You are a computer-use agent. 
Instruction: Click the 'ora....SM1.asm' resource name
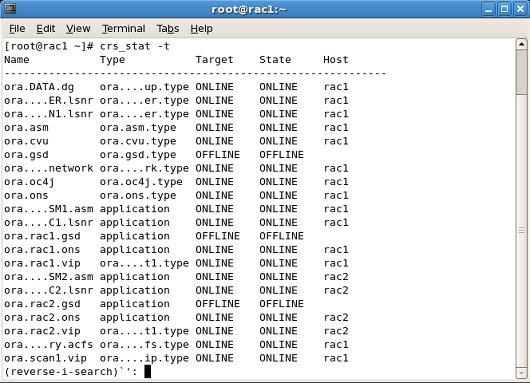[48, 209]
